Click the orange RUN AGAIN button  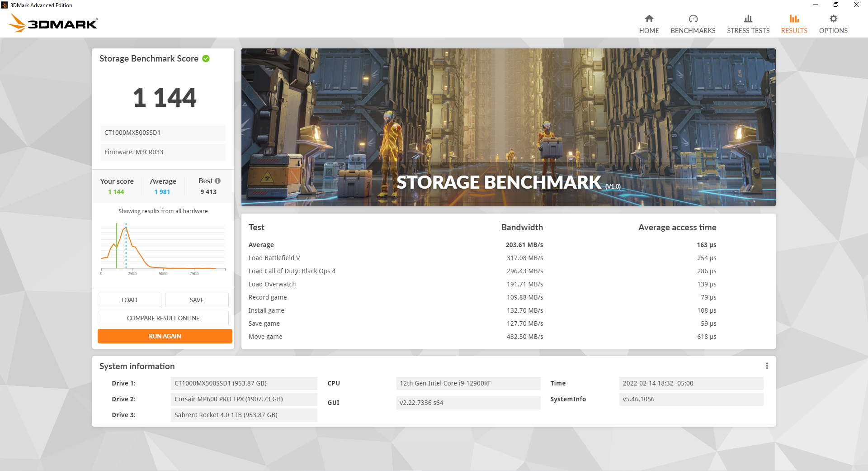tap(165, 336)
